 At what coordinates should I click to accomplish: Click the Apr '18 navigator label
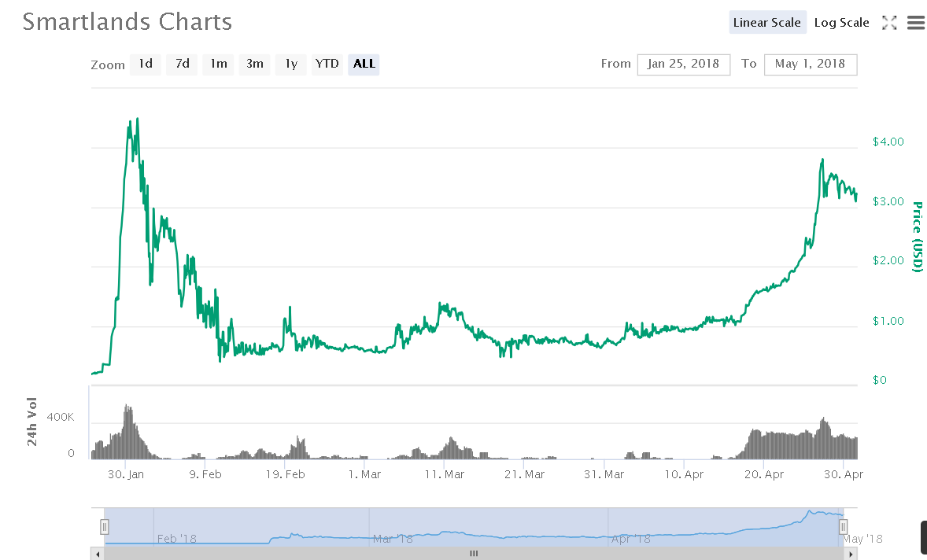coord(631,539)
